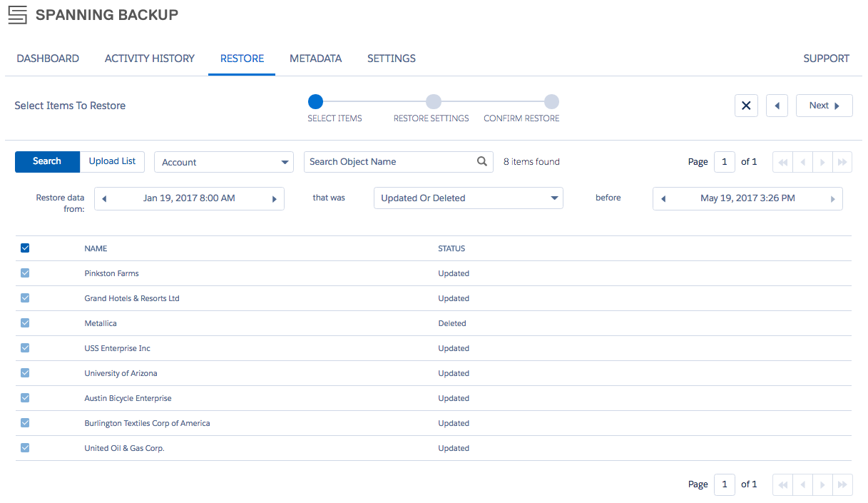
Task: Click the forward arrow on start date picker
Action: (275, 198)
